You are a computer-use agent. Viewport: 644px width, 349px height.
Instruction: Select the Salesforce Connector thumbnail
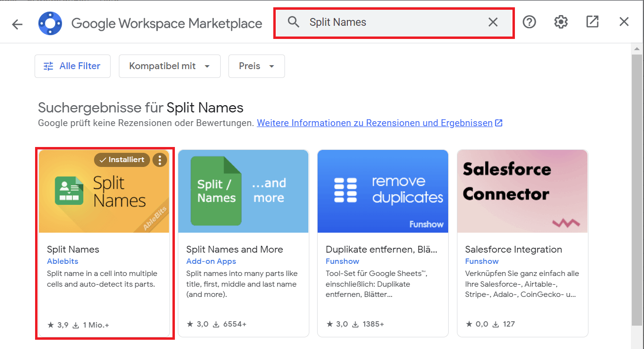tap(522, 191)
